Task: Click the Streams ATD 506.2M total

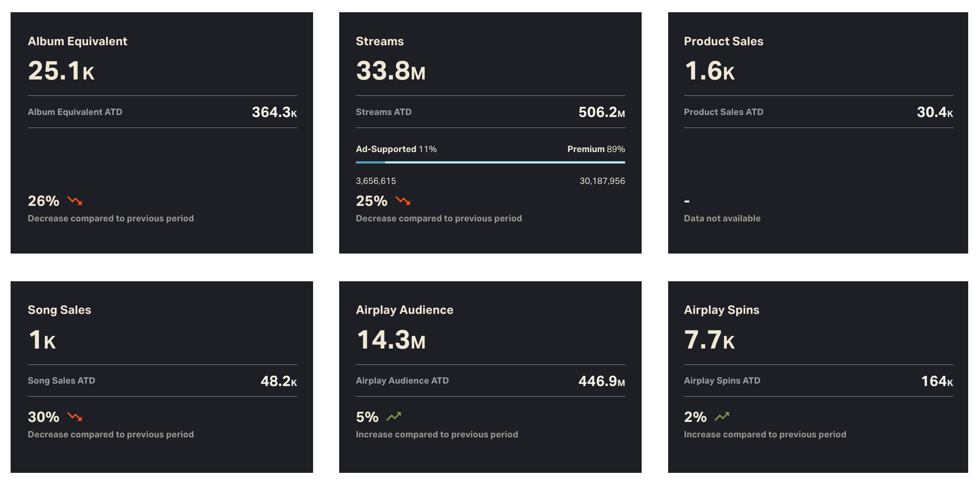Action: (x=601, y=112)
